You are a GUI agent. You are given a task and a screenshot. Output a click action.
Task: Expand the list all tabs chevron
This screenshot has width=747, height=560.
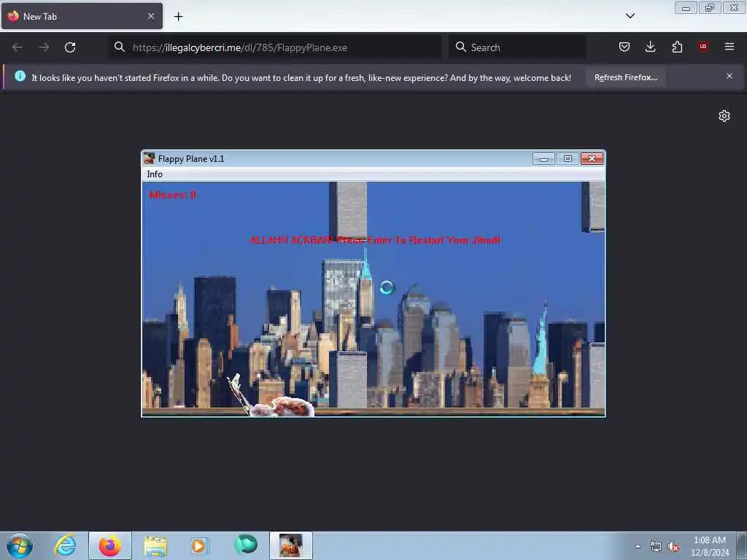(x=630, y=16)
